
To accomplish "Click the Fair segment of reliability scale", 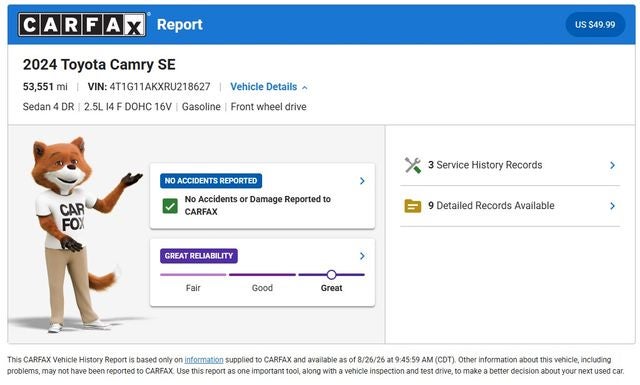I will [193, 275].
